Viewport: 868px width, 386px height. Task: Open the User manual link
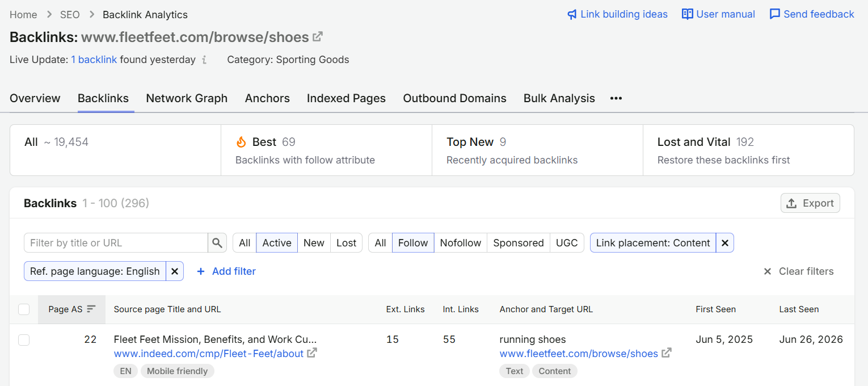pos(718,14)
